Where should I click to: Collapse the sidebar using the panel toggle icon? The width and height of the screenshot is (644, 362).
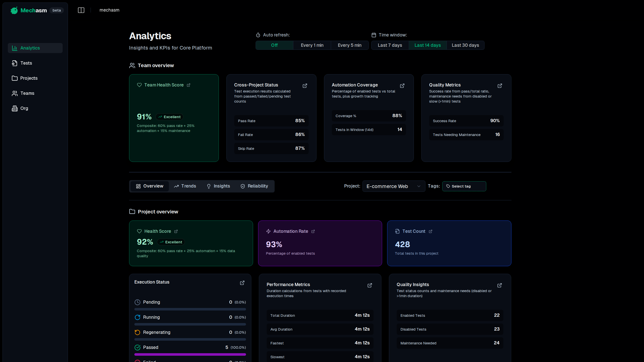81,10
